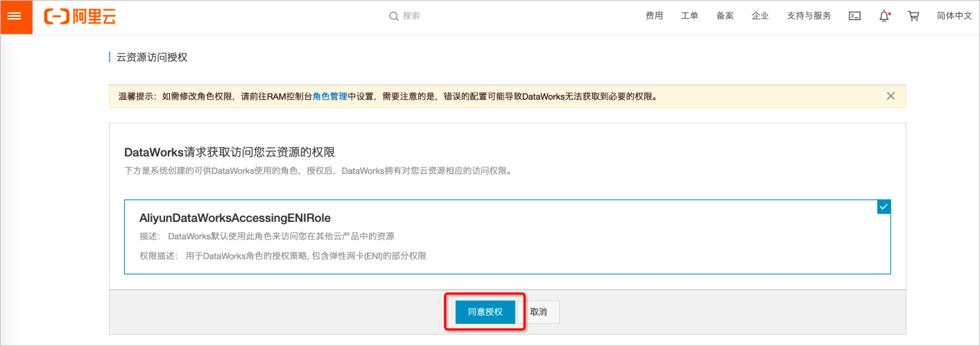Open the 费用 menu
The image size is (980, 346).
[654, 16]
